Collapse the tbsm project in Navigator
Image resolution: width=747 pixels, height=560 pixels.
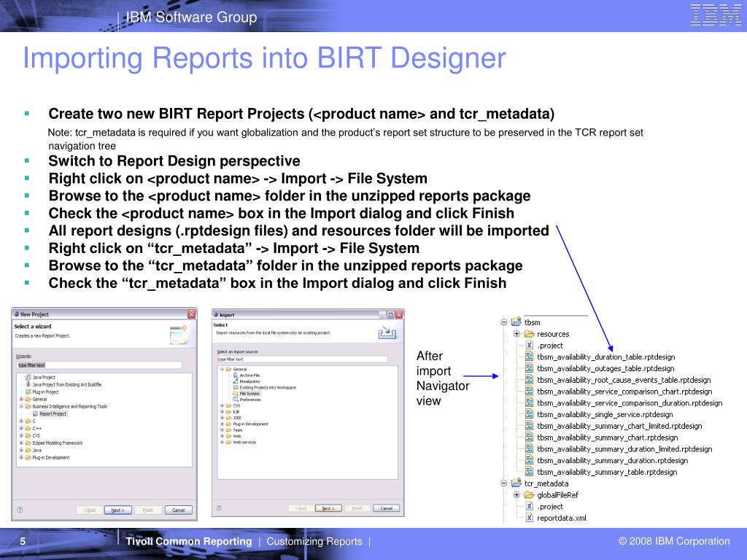(x=504, y=322)
